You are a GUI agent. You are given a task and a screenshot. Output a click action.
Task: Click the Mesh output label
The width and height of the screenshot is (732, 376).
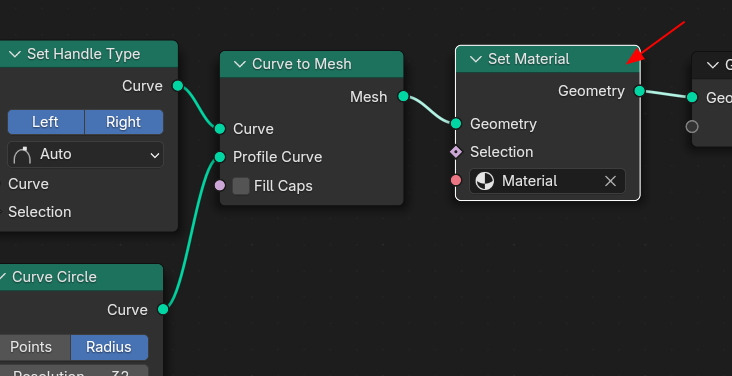pos(368,97)
